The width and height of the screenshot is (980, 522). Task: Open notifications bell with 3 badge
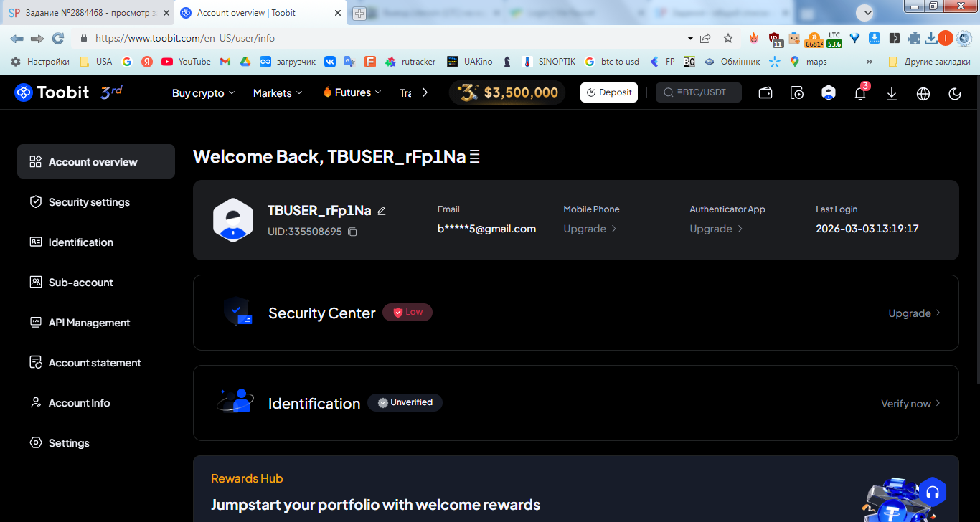860,92
